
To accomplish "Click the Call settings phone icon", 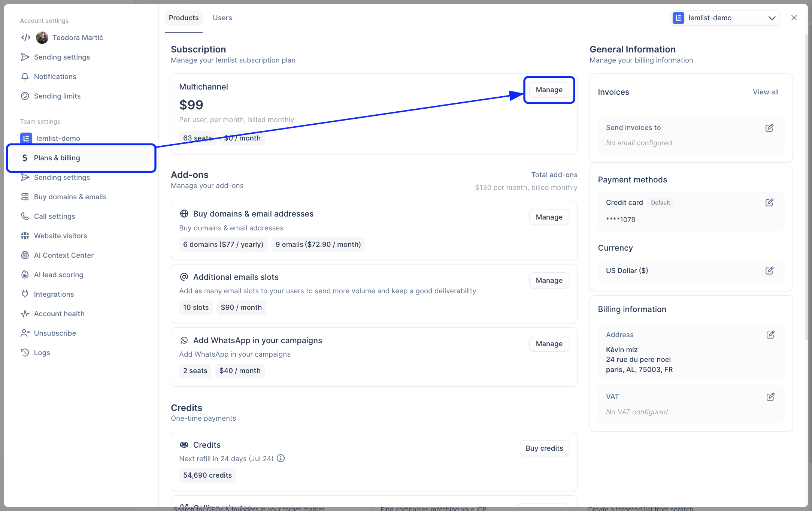I will [25, 216].
